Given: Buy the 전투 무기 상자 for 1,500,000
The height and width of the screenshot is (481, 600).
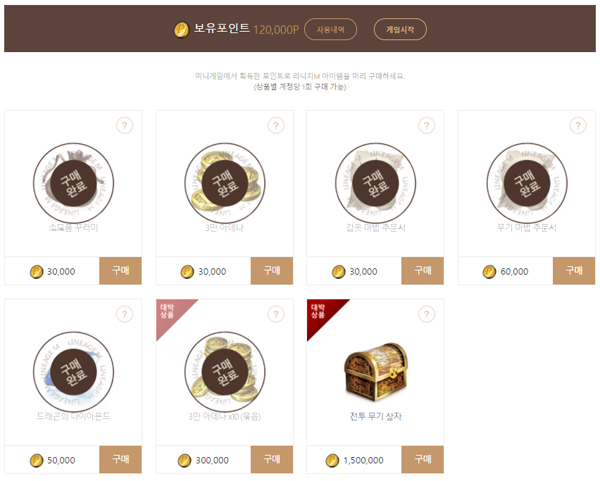Looking at the screenshot, I should coord(422,459).
